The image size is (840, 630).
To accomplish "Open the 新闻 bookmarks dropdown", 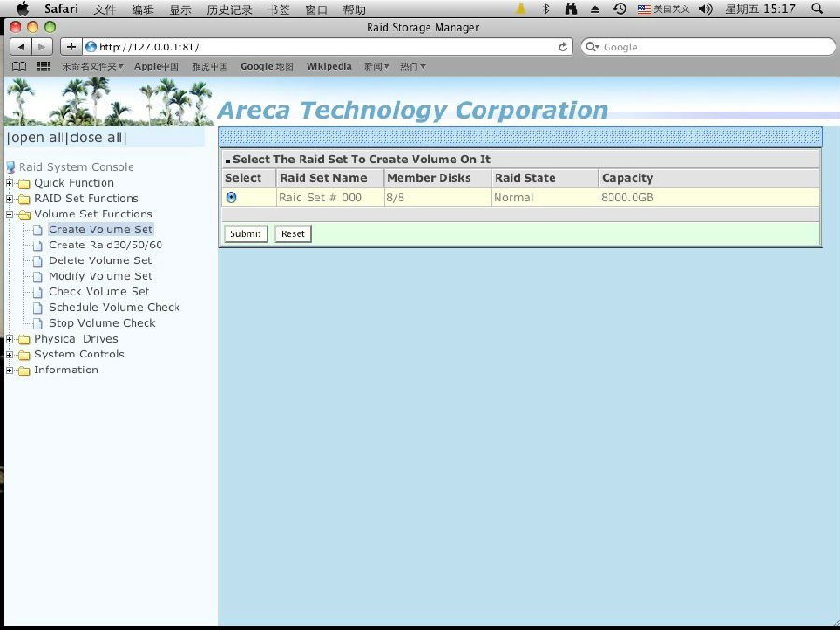I will pos(377,66).
